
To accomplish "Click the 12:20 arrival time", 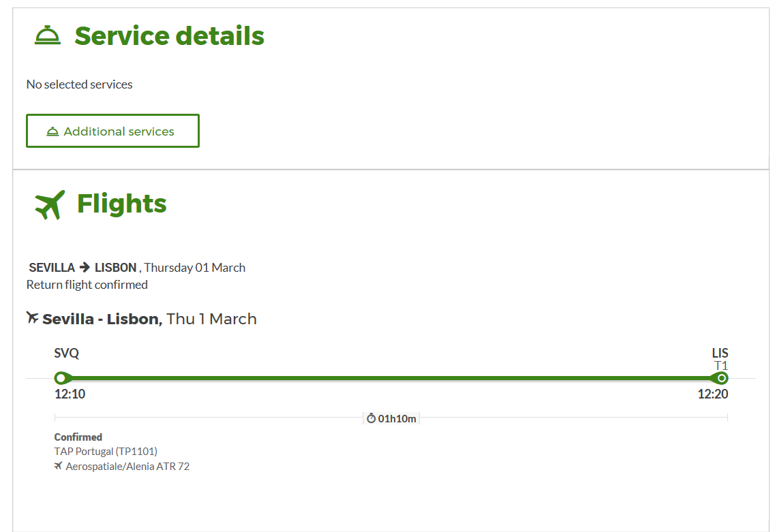I will coord(712,394).
